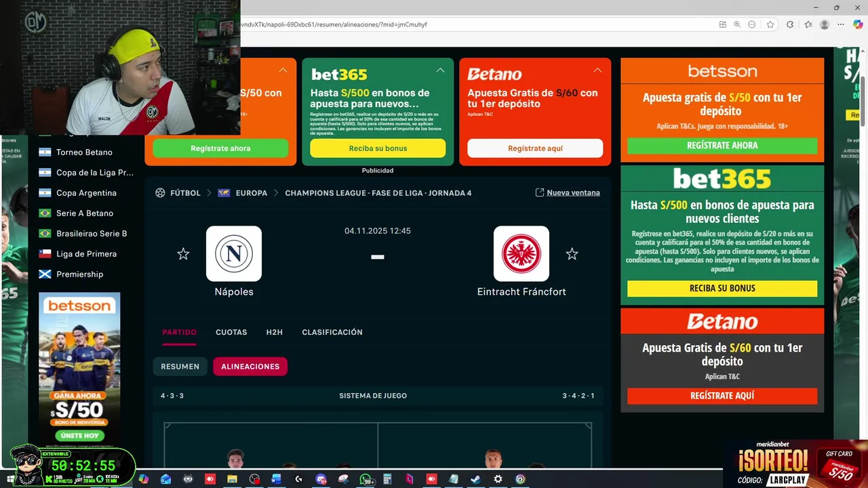Favorite Eintracht Fráncfort using the star

tap(572, 254)
